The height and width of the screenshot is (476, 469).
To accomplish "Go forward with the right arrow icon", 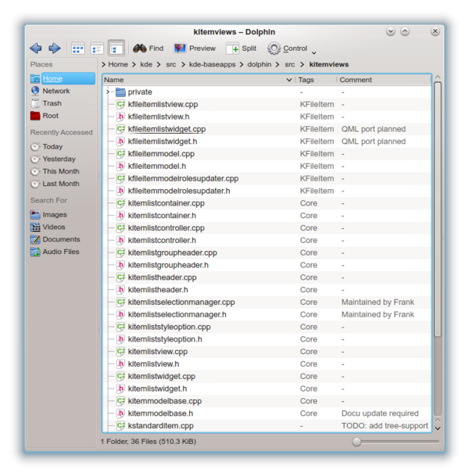I will point(55,48).
